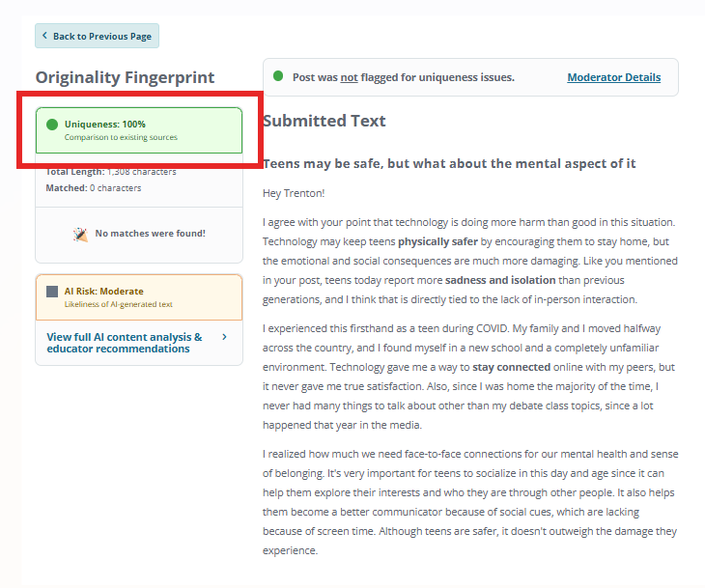Click the 'Back to Previous Page' label
The height and width of the screenshot is (588, 705).
tap(102, 37)
